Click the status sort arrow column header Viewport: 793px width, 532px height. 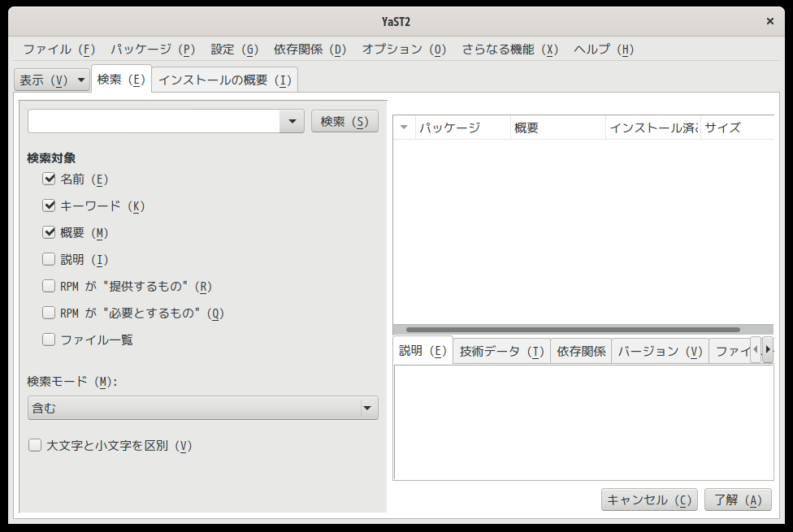404,127
